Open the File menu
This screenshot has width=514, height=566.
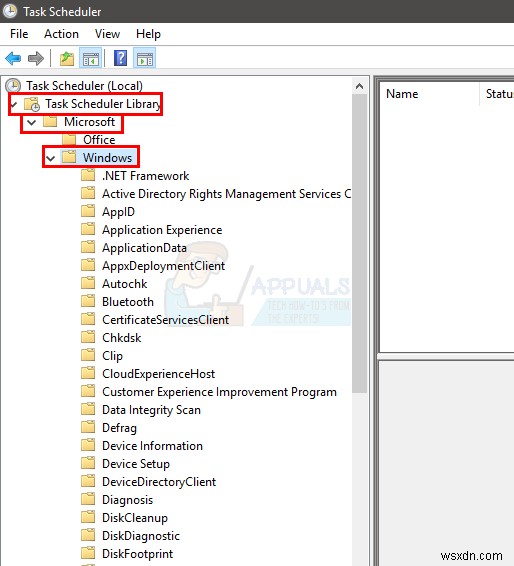point(19,34)
